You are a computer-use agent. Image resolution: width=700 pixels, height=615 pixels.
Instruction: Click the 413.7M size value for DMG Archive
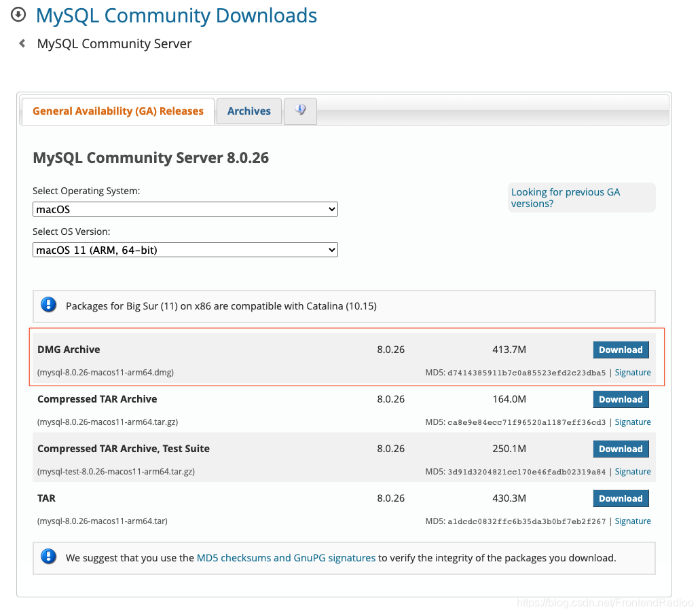click(509, 350)
